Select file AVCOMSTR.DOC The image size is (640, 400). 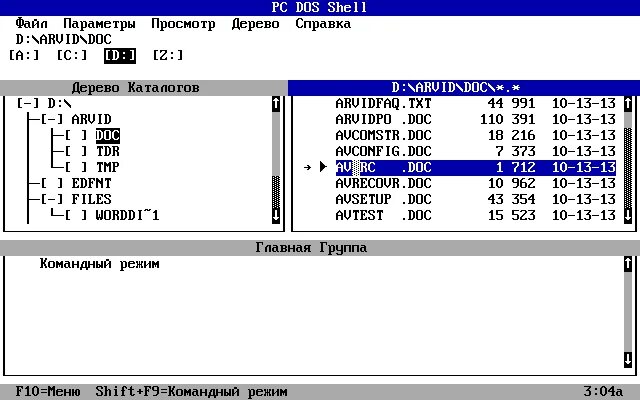(x=476, y=135)
